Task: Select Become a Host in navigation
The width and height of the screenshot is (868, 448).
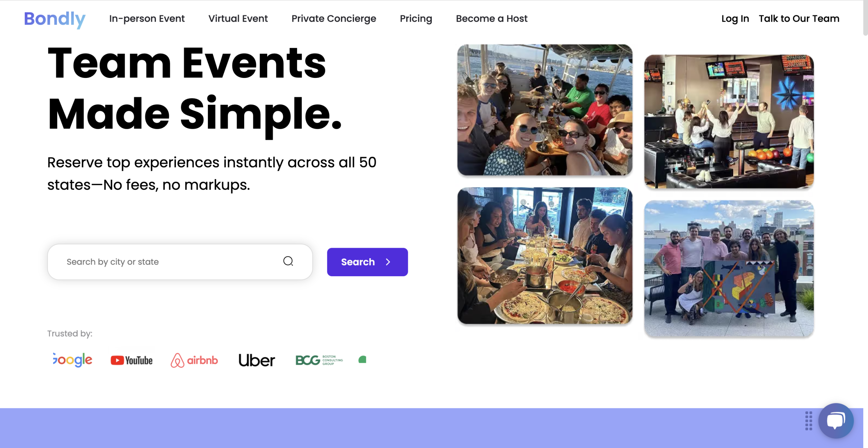Action: (x=492, y=19)
